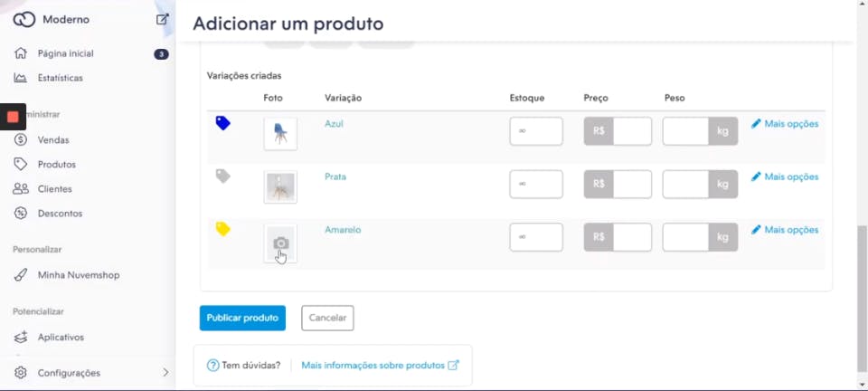Viewport: 868px width, 391px height.
Task: Open store external link icon beside Moderno
Action: [162, 19]
